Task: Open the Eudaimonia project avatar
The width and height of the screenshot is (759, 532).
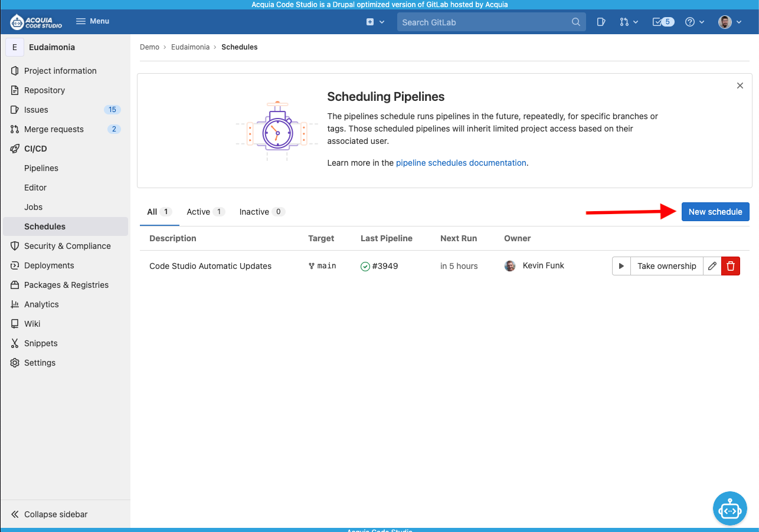Action: tap(15, 47)
